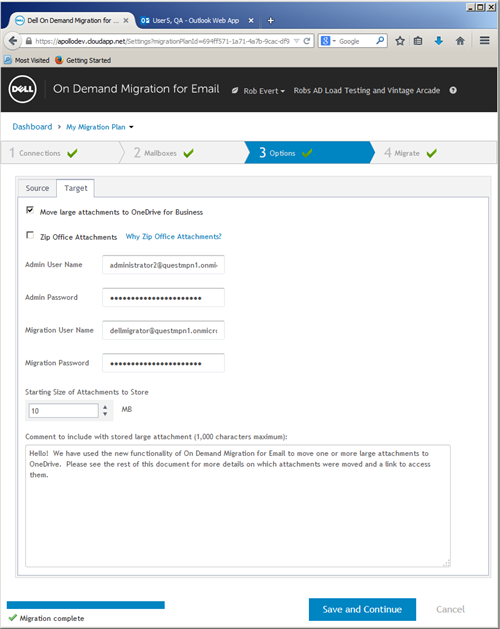
Task: Open Why Zip Office Attachments link
Action: coord(173,237)
